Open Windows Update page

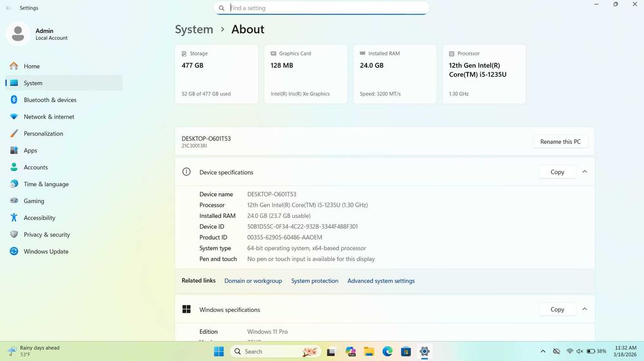coord(64,251)
